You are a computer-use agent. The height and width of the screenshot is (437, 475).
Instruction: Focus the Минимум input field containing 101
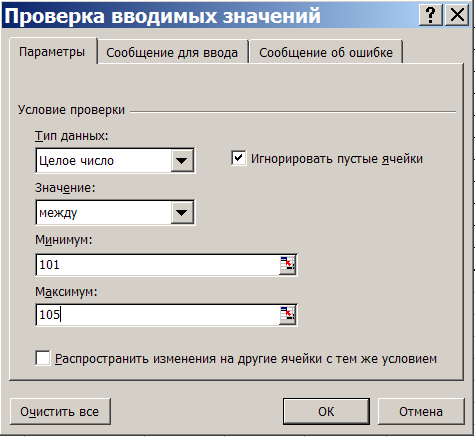tap(158, 265)
